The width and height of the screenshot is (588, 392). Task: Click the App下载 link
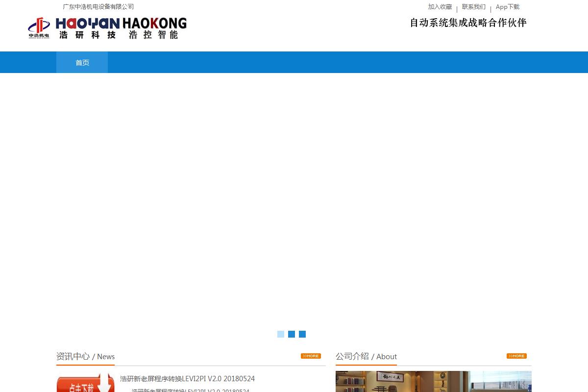pos(507,7)
